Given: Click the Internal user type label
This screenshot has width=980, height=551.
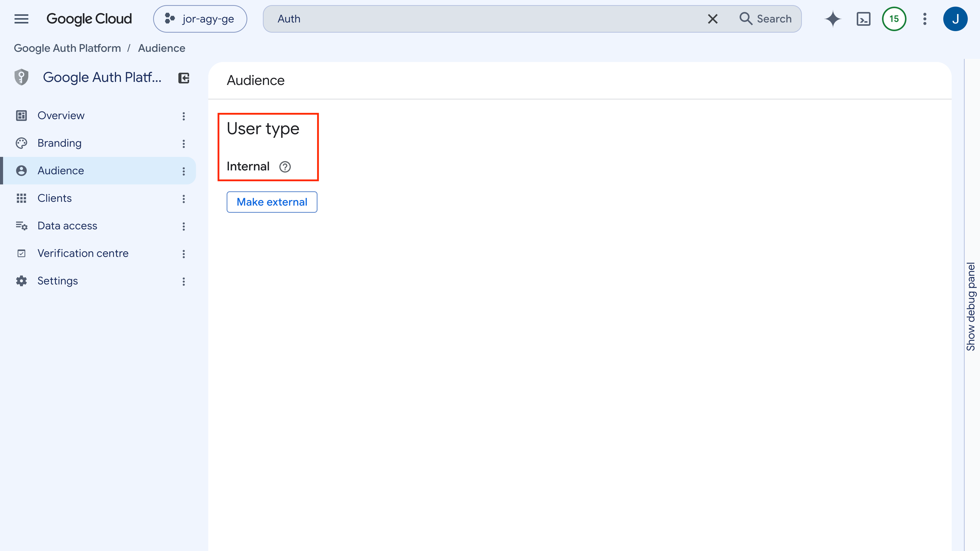Looking at the screenshot, I should (248, 167).
